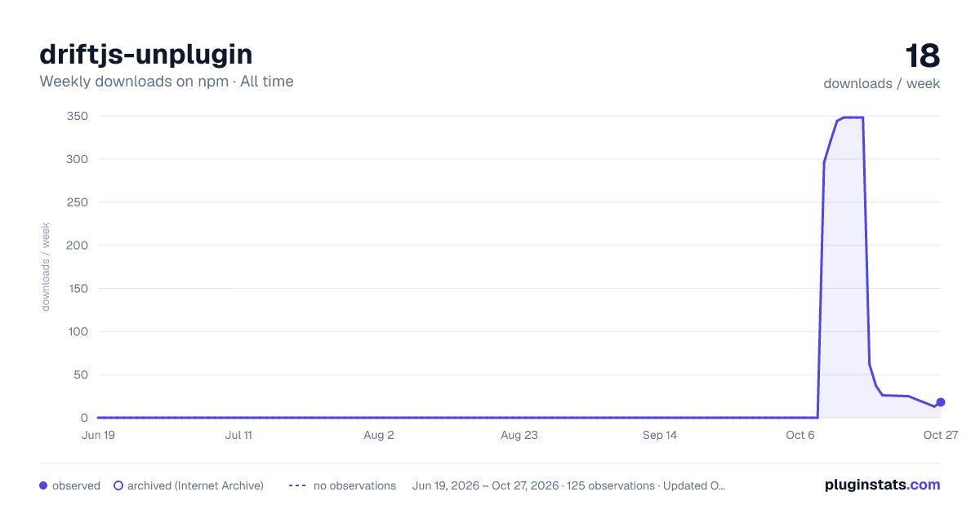Select the 'Weekly downloads on npm · All time' subtitle
Image resolution: width=980 pixels, height=514 pixels.
(x=167, y=82)
